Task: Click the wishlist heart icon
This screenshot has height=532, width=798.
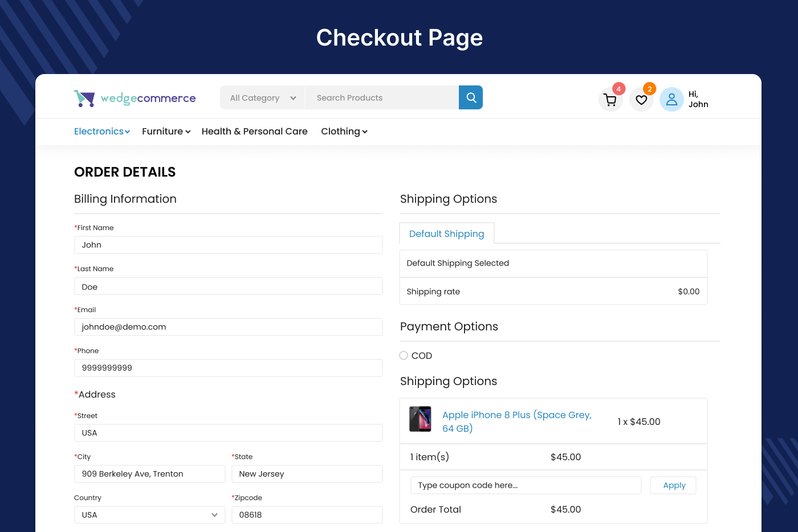Action: [x=641, y=99]
